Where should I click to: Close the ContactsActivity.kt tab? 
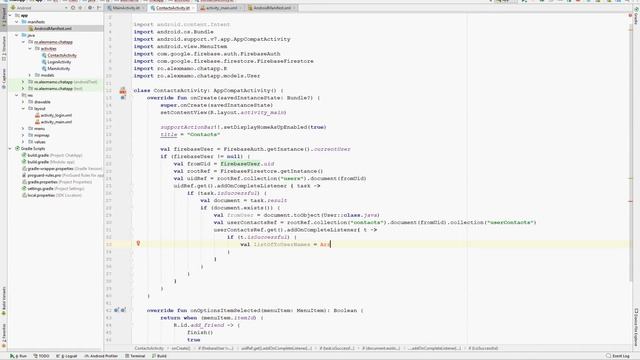pos(193,8)
